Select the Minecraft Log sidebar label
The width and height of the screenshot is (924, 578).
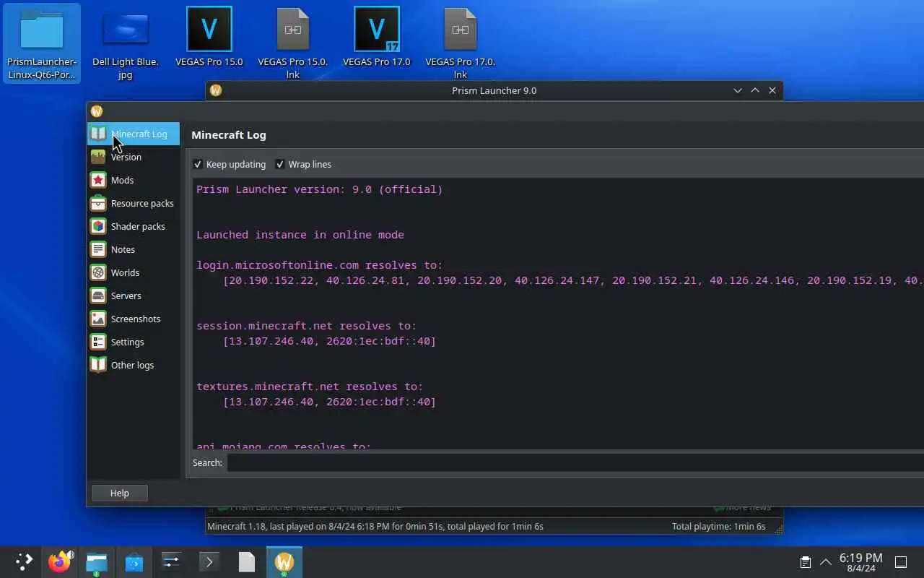pos(139,134)
